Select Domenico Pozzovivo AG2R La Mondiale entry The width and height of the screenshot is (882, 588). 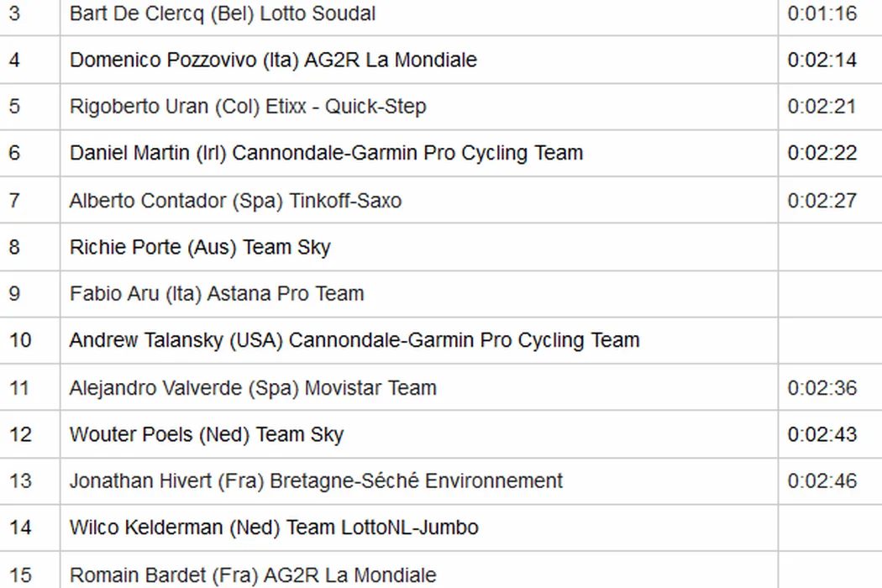273,60
